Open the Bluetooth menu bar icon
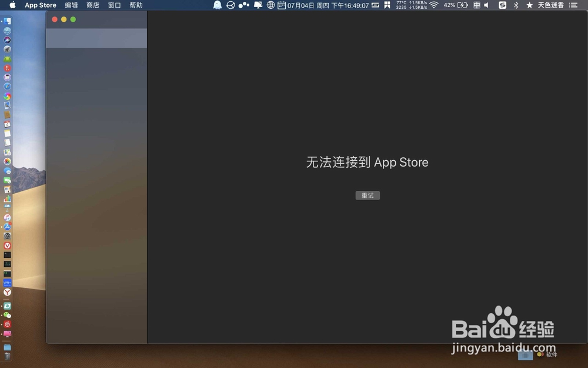This screenshot has width=588, height=368. 516,5
